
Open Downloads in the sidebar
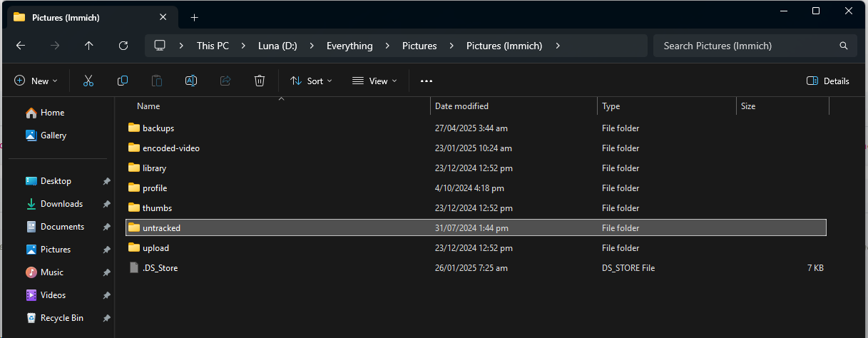point(61,204)
